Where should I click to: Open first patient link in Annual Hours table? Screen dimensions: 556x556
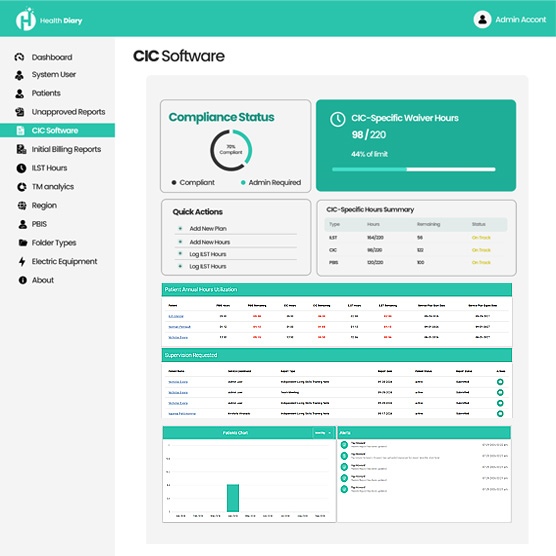click(x=176, y=316)
